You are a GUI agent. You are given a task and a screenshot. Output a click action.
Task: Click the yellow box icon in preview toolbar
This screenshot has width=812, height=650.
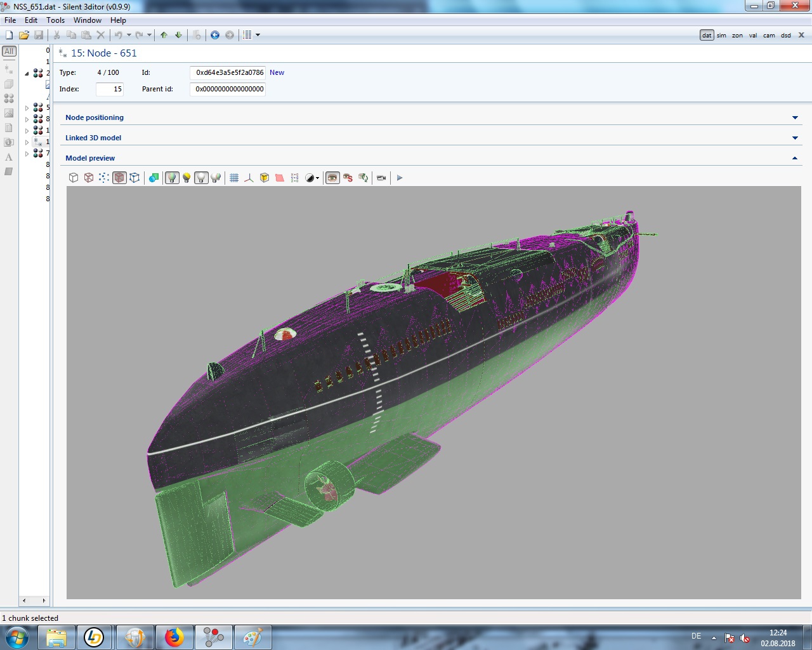pyautogui.click(x=265, y=178)
